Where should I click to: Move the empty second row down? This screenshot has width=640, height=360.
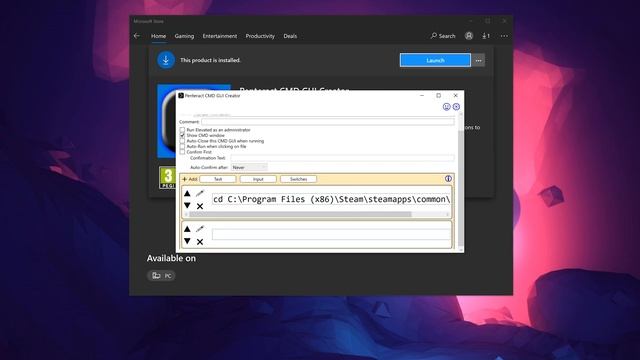point(187,241)
